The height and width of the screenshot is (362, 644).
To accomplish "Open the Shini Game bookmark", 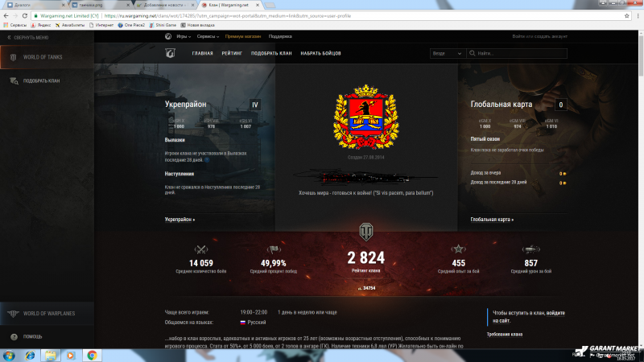I will [163, 25].
